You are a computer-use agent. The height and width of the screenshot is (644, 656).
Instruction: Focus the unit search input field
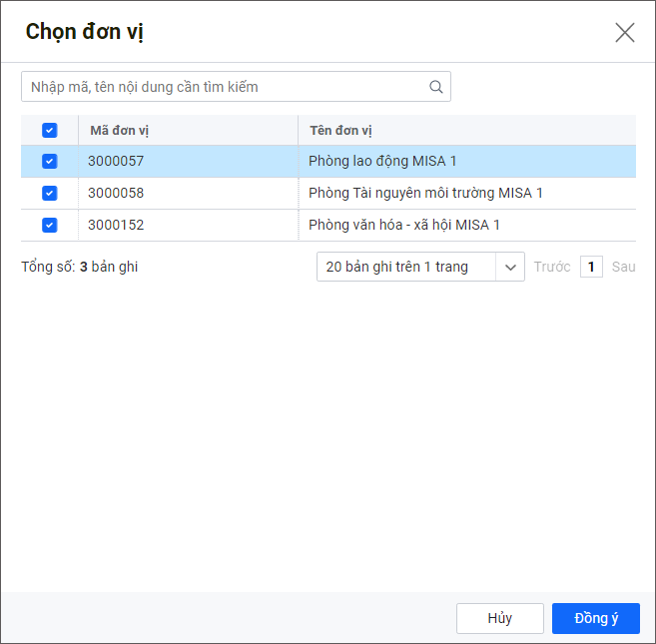[x=225, y=87]
